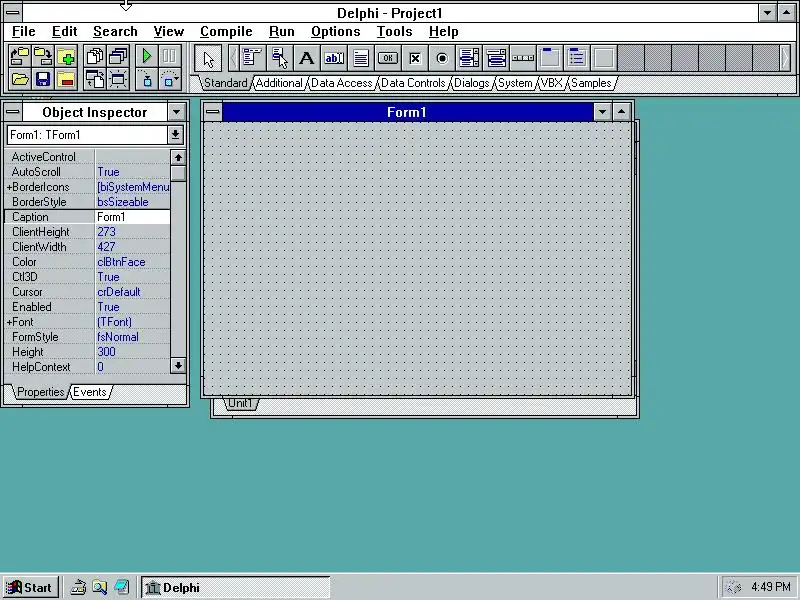The image size is (800, 600).
Task: Click the Select Form from List icon
Action: click(x=118, y=56)
